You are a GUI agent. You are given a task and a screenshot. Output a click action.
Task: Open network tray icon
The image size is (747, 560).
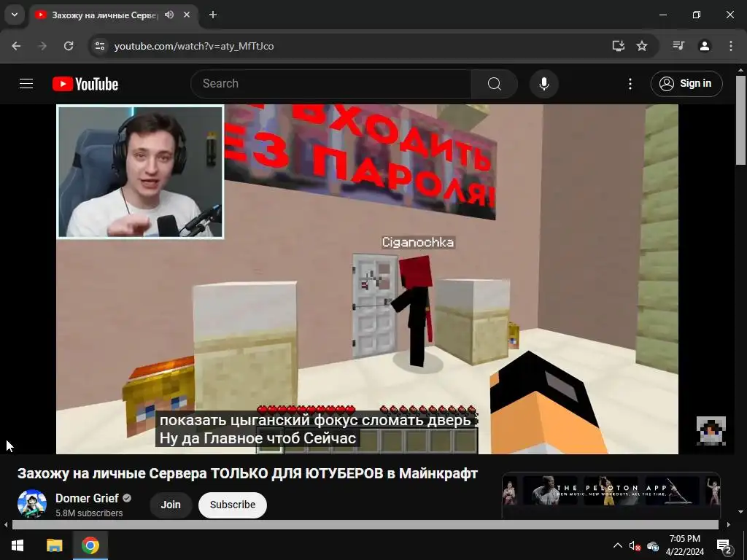tap(653, 545)
